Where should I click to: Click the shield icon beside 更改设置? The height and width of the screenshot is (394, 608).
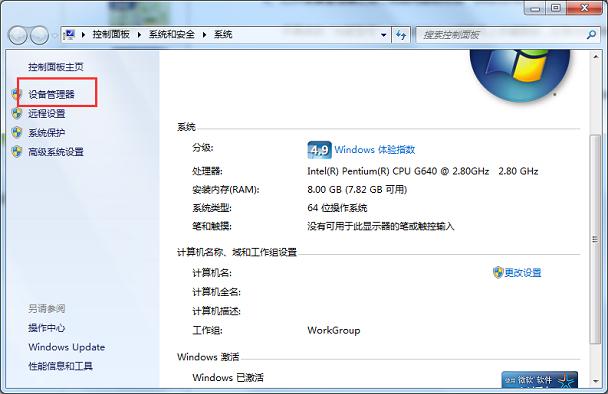[x=498, y=272]
